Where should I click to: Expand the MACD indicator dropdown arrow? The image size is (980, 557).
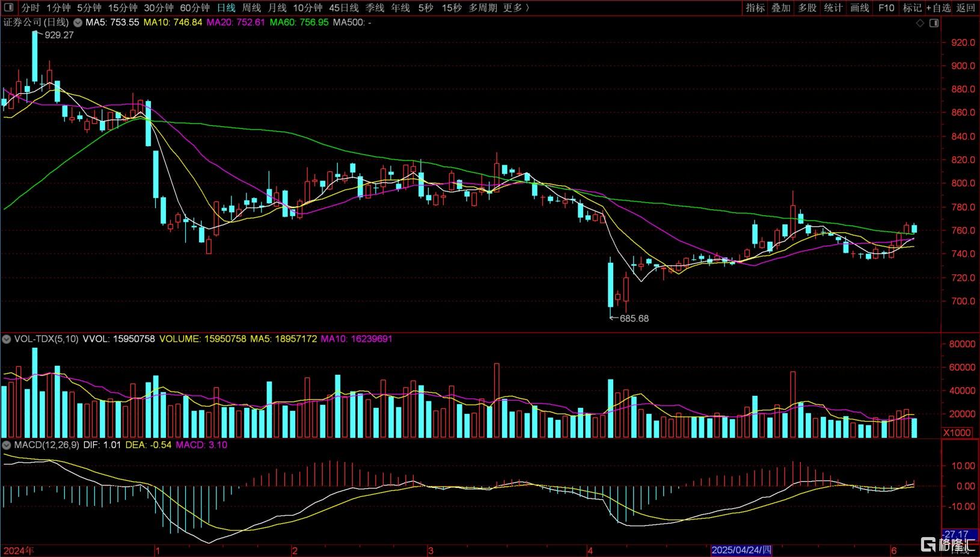click(7, 445)
